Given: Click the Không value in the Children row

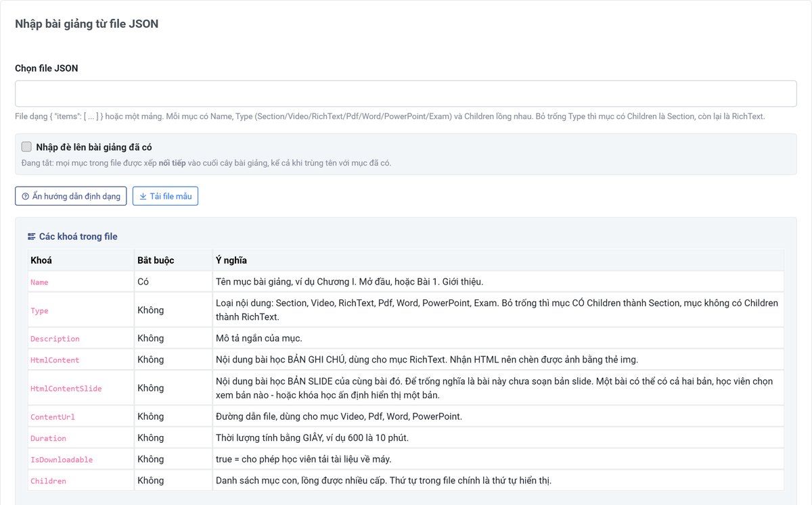Looking at the screenshot, I should [x=150, y=481].
